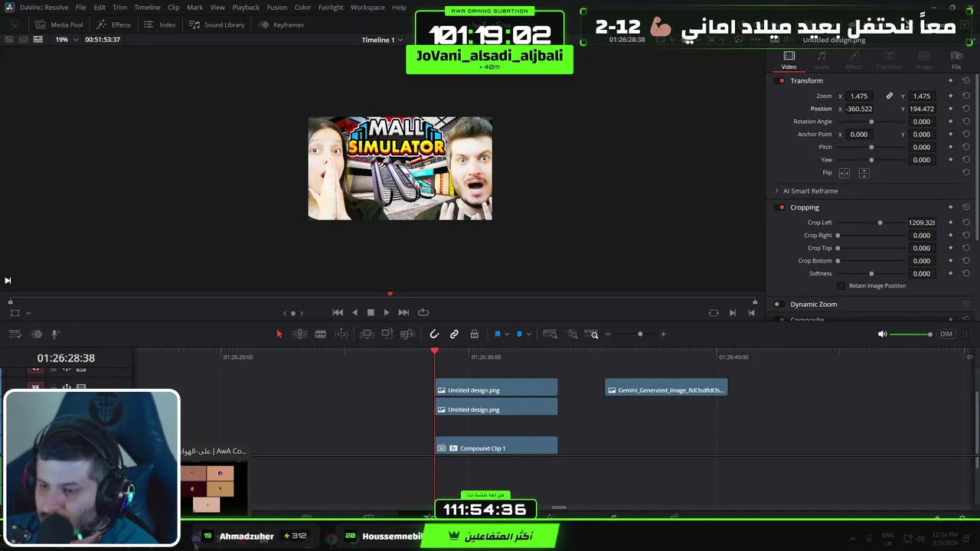Switch to the inspector Video tab

(x=789, y=60)
